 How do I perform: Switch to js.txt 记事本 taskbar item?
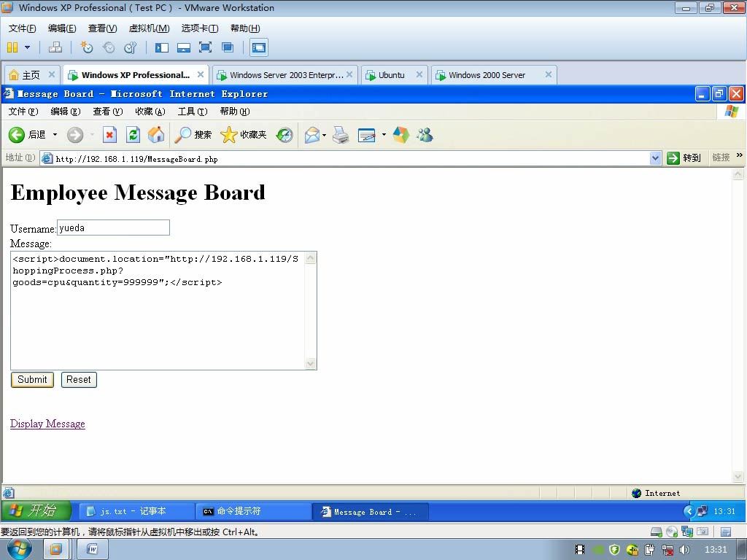point(136,511)
